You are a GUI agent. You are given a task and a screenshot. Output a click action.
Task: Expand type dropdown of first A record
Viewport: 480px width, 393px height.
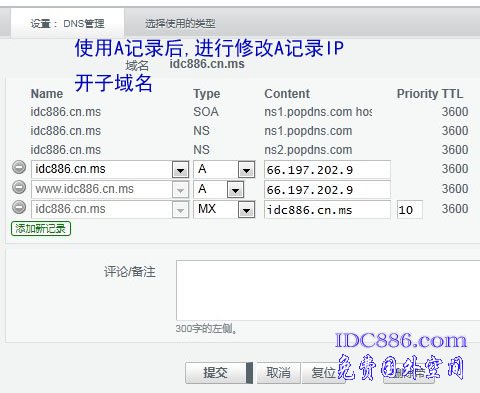[246, 170]
